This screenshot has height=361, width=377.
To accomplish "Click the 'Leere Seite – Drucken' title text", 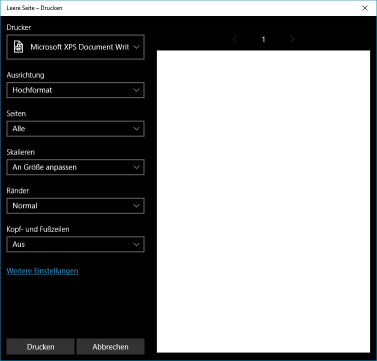I will click(x=34, y=8).
